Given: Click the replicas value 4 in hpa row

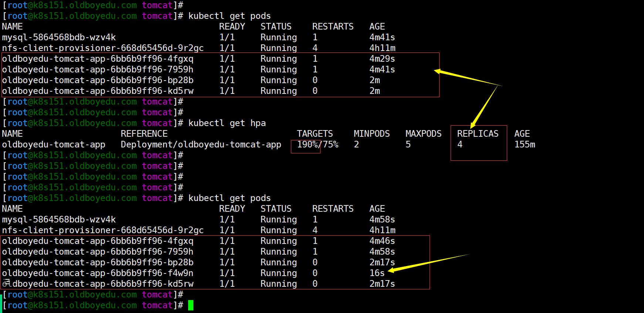Looking at the screenshot, I should point(460,144).
